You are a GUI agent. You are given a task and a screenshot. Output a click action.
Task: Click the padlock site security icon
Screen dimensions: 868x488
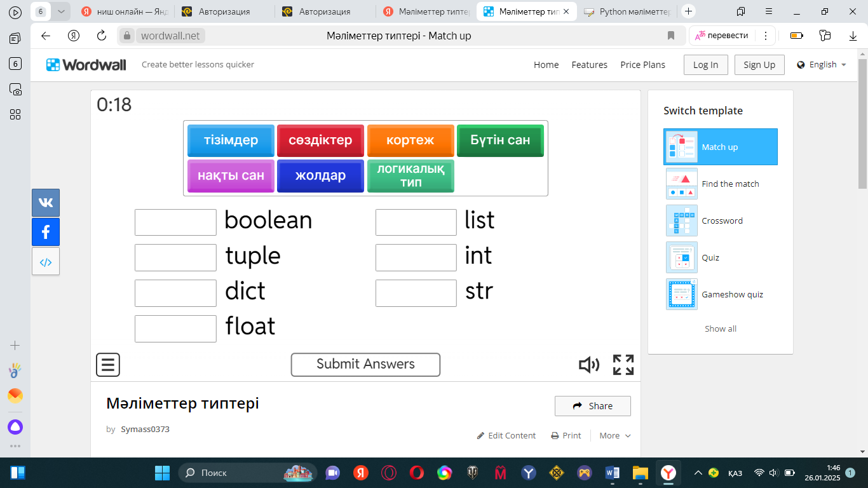coord(126,36)
